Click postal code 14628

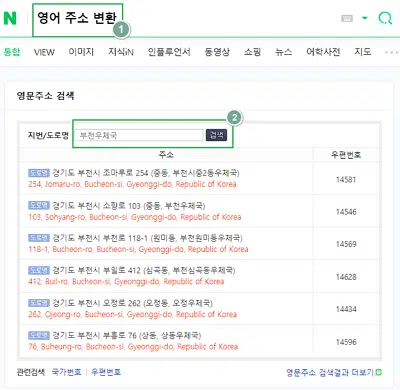click(346, 277)
